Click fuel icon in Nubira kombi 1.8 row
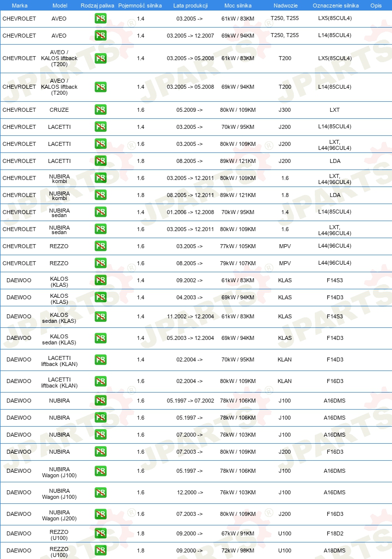The height and width of the screenshot is (559, 392). coord(100,196)
